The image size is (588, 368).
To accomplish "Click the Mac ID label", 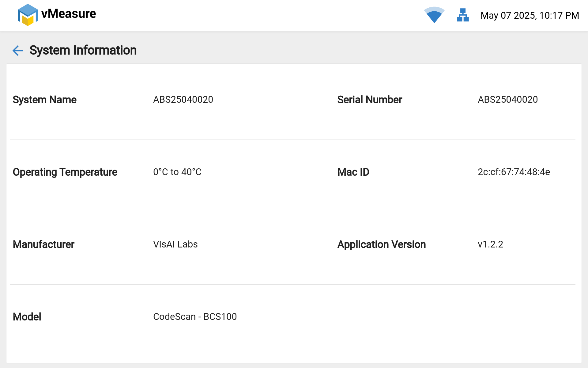I will pos(353,172).
